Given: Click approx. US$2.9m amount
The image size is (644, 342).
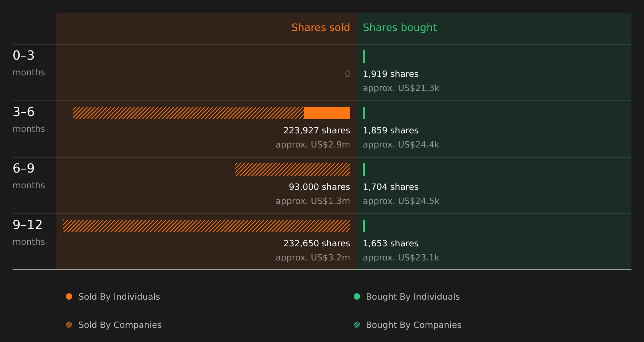Looking at the screenshot, I should (313, 144).
